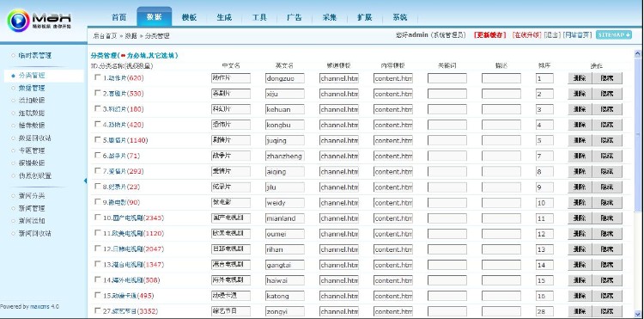Click the sort order field showing 28
Viewport: 644px width, 319px height.
click(544, 311)
